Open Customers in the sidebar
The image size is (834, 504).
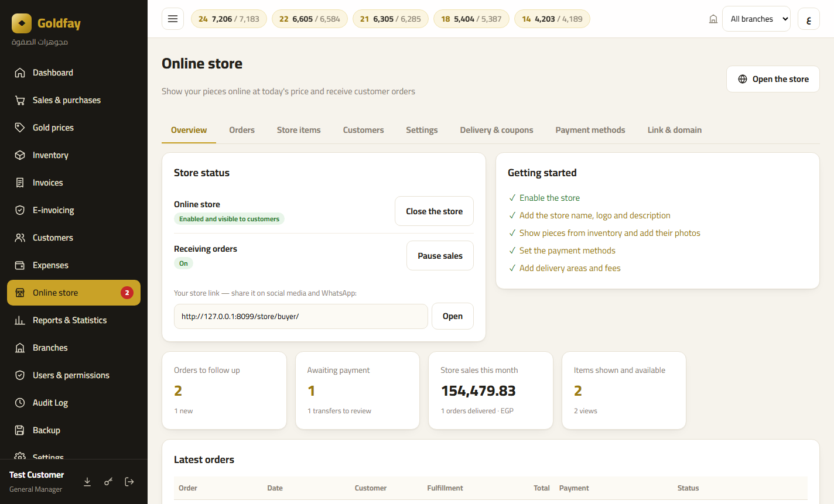74,238
